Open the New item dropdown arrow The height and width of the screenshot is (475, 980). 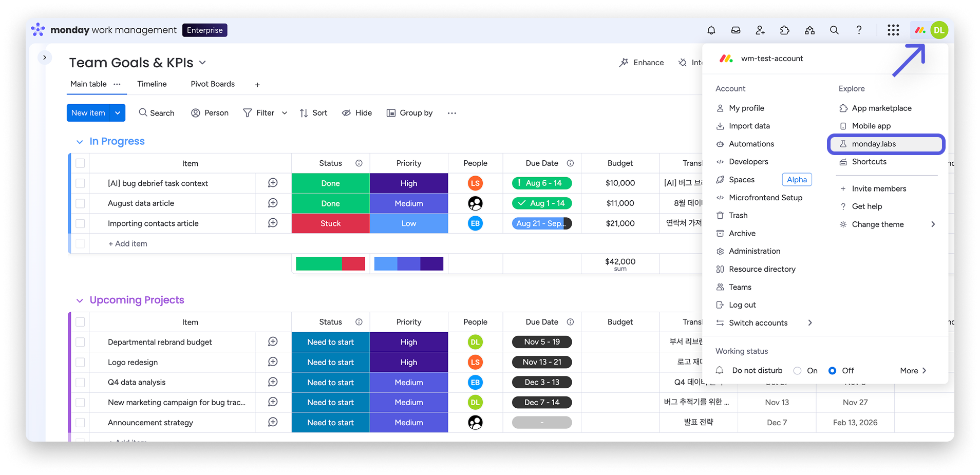pos(118,113)
